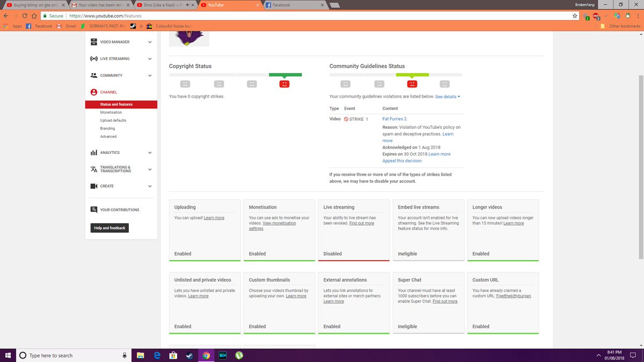
Task: Click the Windows Start button
Action: (x=8, y=355)
